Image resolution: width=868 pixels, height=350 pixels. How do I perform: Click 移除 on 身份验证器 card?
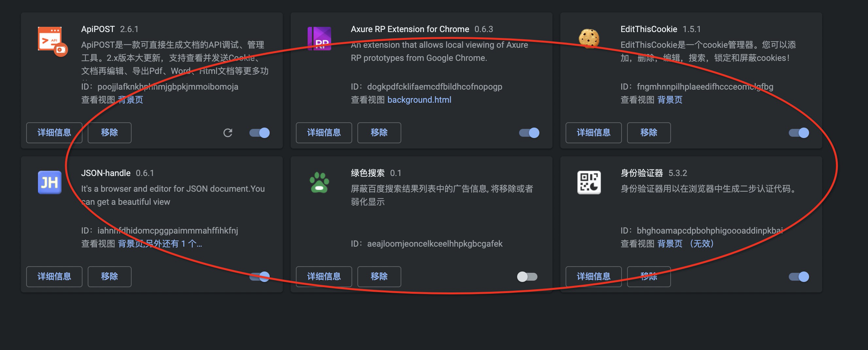[x=649, y=276]
